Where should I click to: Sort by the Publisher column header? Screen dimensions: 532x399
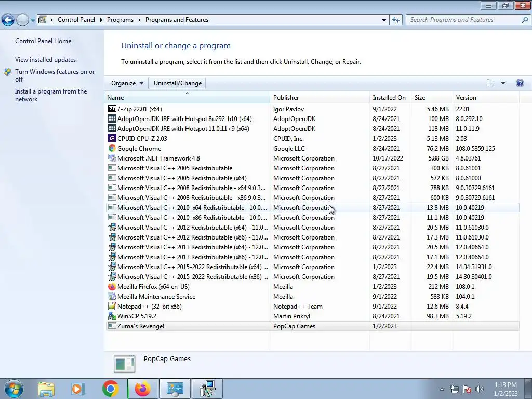tap(320, 97)
